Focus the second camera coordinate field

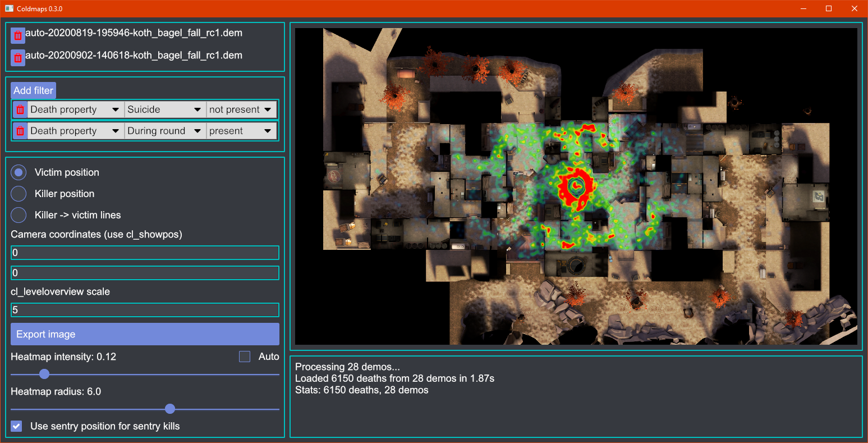(x=145, y=273)
